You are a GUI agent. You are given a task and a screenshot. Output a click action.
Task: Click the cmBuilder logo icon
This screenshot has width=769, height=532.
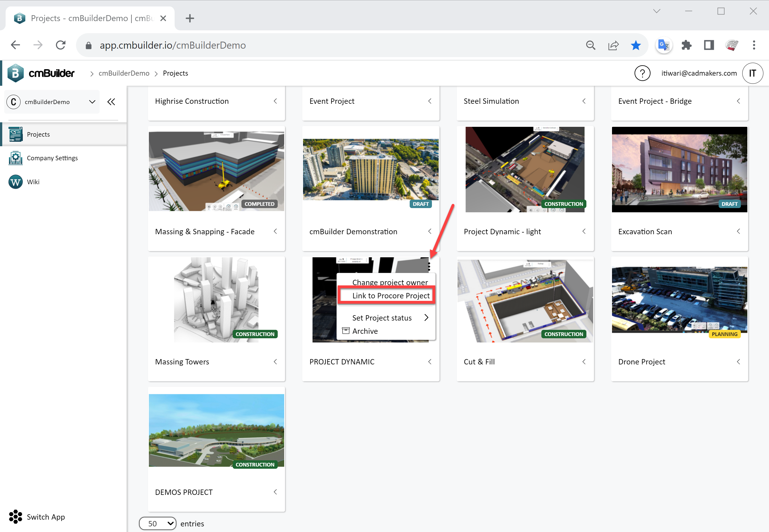(16, 73)
